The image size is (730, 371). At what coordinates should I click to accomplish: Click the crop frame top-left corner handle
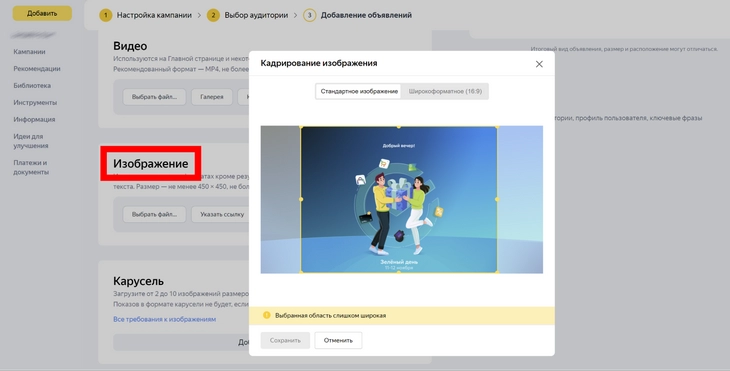point(301,127)
